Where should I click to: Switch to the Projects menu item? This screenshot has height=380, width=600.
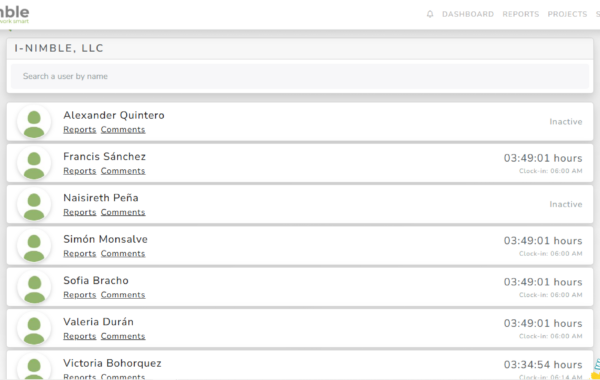567,14
